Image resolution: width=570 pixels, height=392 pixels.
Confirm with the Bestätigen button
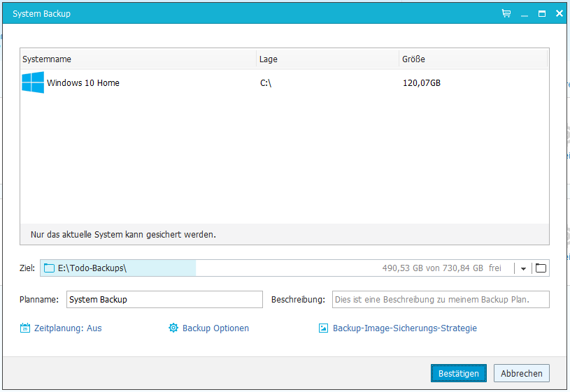pyautogui.click(x=458, y=373)
